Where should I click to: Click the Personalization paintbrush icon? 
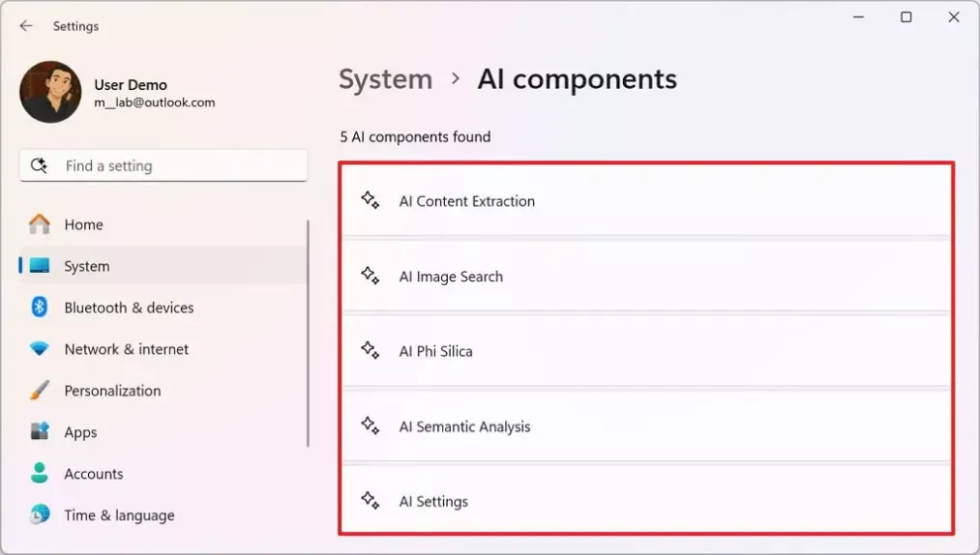(40, 390)
